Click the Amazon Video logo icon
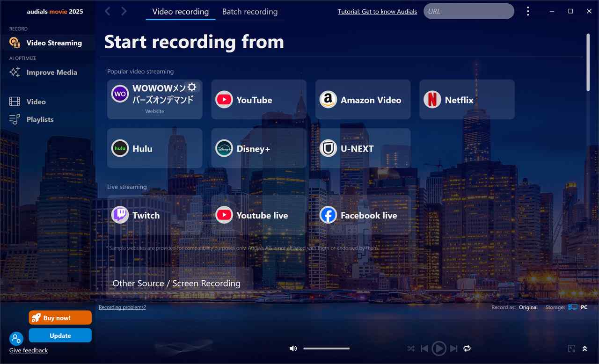 coord(328,100)
